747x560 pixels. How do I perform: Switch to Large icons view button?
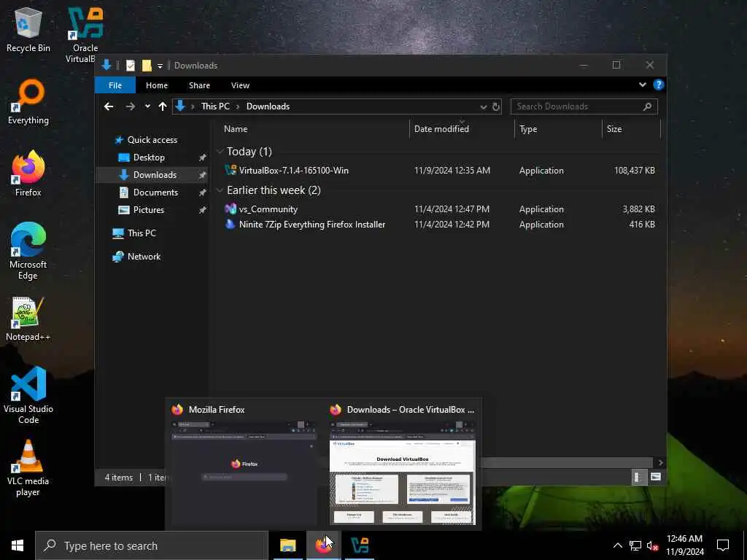656,477
